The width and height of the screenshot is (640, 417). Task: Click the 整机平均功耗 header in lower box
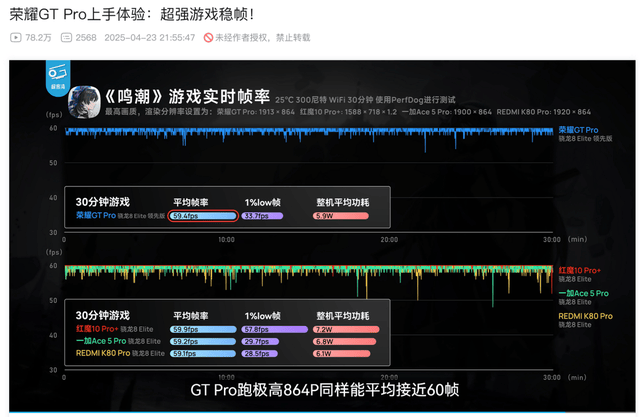coord(343,316)
